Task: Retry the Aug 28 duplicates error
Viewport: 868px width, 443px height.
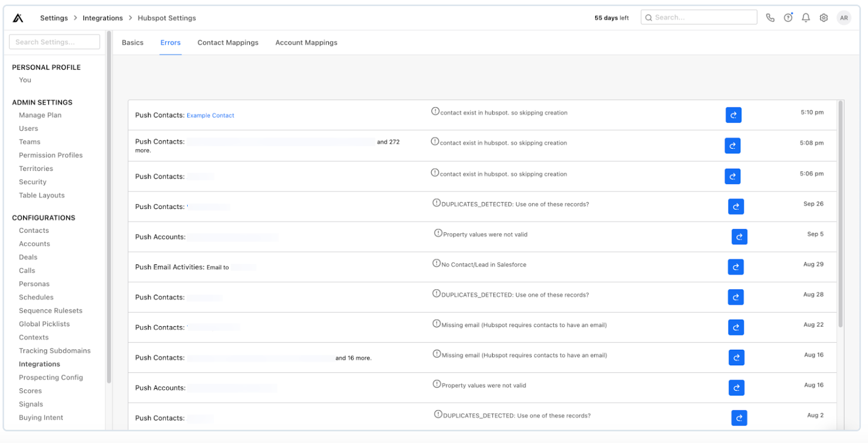Action: (736, 297)
